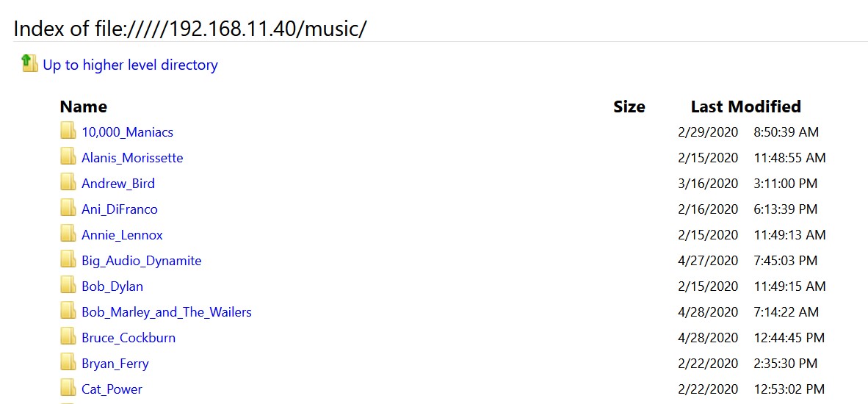Open the Bruce_Cockburn directory link
868x404 pixels.
129,338
